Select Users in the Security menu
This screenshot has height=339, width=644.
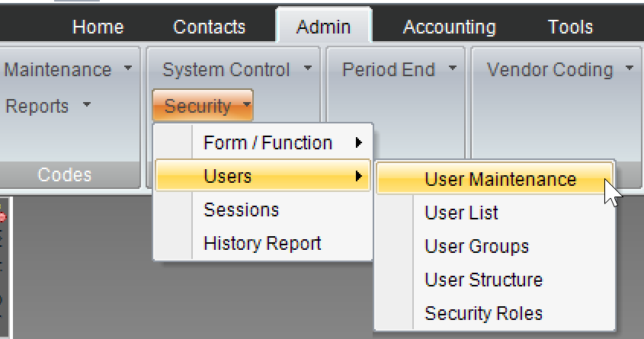tap(228, 177)
